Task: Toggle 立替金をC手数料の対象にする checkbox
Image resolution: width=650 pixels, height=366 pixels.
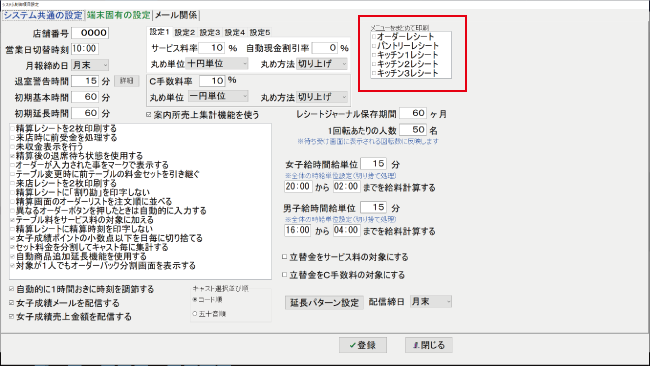Action: [x=285, y=274]
